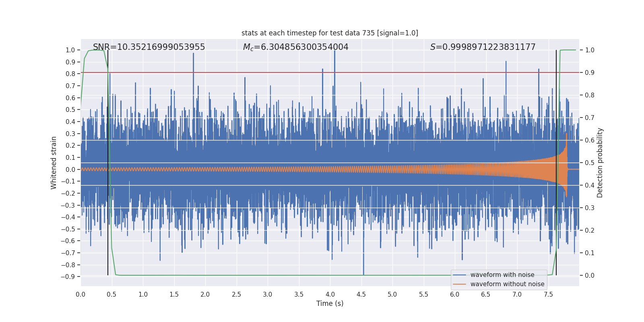Click the 6.0 tick label on time axis
This screenshot has height=322, width=644.
tap(455, 294)
